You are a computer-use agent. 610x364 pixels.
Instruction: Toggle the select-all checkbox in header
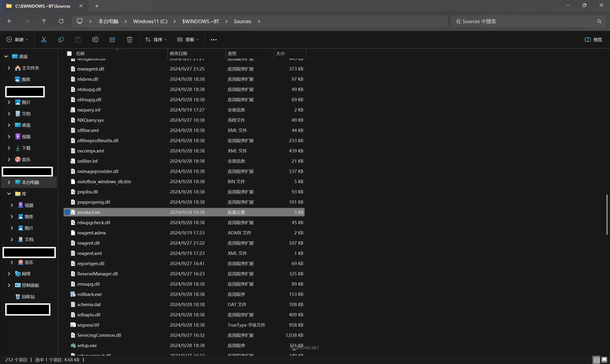69,53
